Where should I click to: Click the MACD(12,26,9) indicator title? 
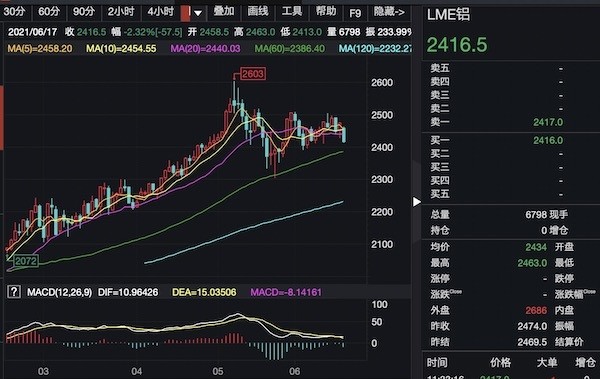(x=59, y=292)
